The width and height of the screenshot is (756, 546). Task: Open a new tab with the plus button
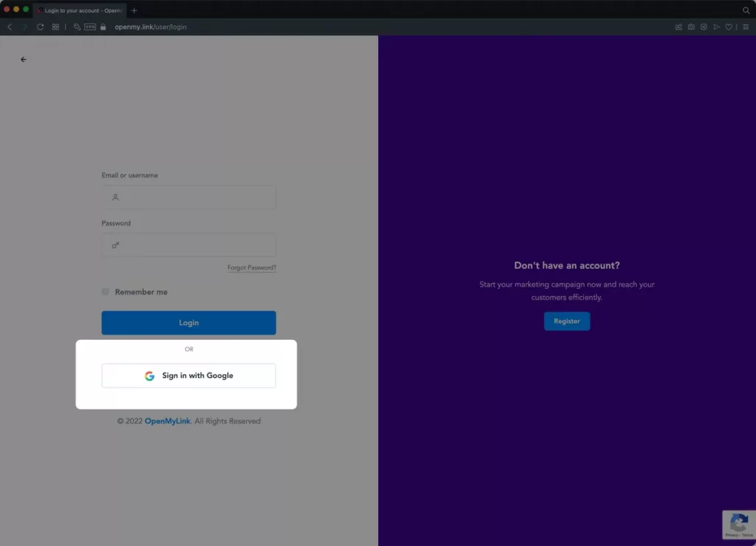pos(134,10)
